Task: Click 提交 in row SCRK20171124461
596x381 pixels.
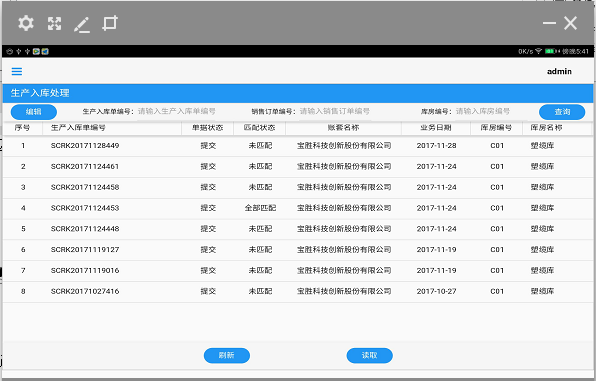Action: 208,167
